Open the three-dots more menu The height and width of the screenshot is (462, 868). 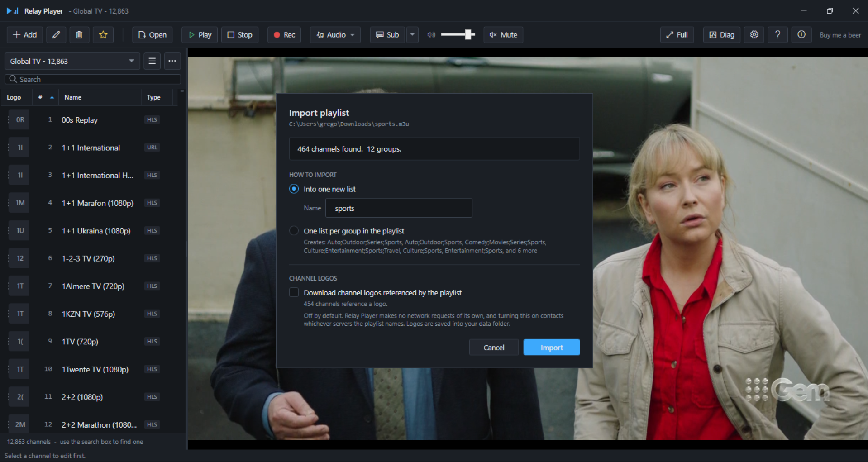[172, 61]
